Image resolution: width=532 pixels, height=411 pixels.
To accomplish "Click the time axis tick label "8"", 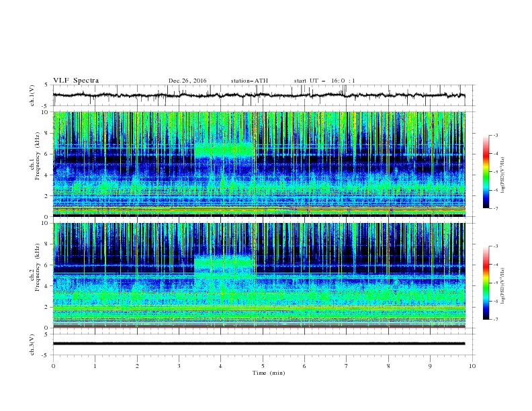I will coord(388,366).
